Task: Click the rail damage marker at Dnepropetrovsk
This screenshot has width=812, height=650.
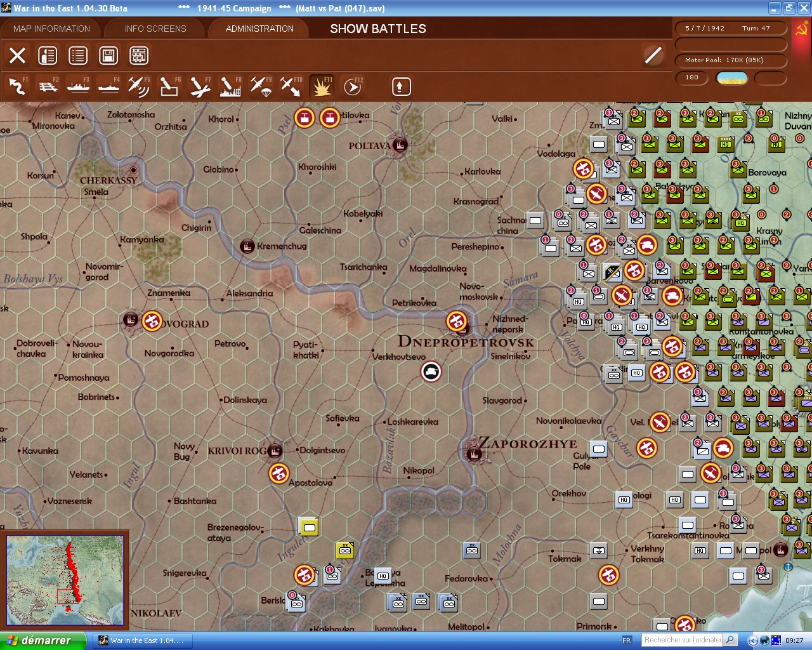Action: pyautogui.click(x=457, y=321)
